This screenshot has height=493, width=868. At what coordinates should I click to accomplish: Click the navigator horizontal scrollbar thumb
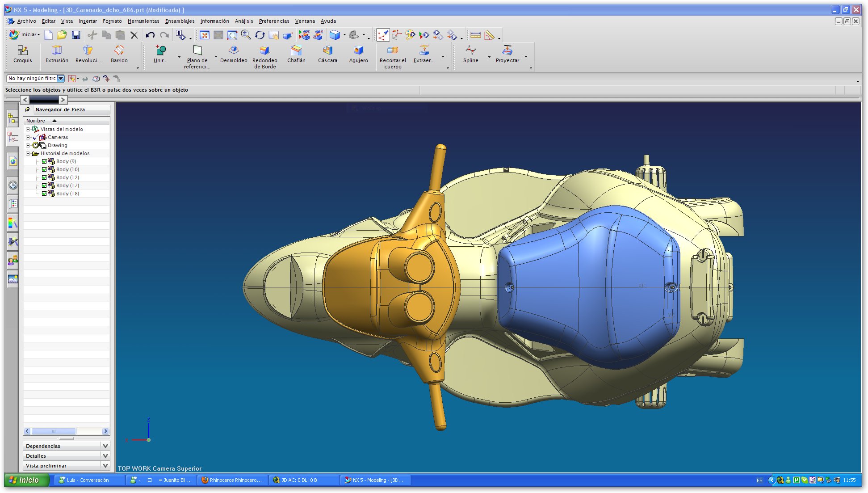point(54,431)
